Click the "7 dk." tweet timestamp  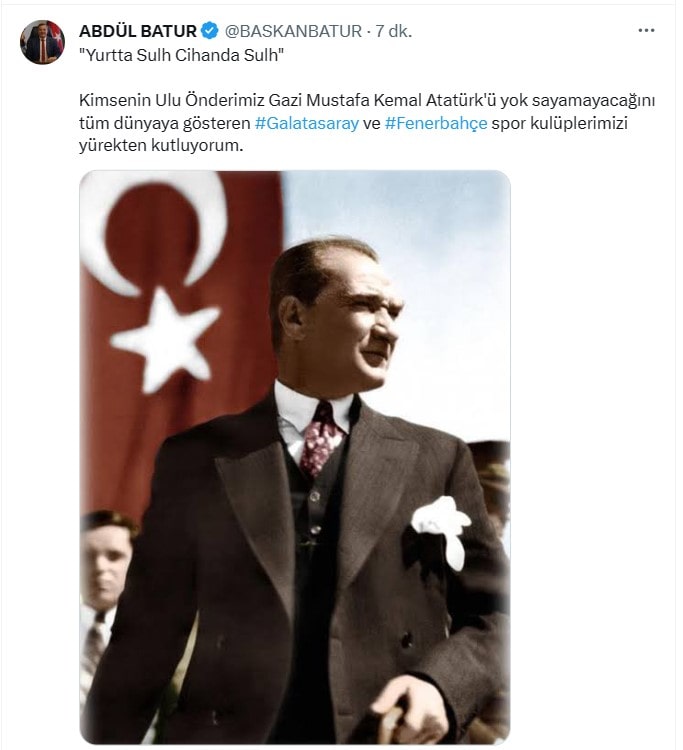pos(394,31)
